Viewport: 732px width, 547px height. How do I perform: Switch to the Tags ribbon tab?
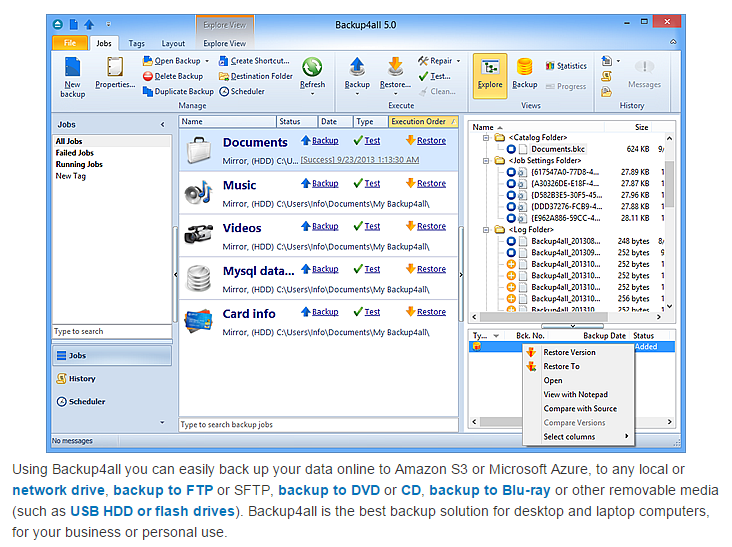pos(136,44)
